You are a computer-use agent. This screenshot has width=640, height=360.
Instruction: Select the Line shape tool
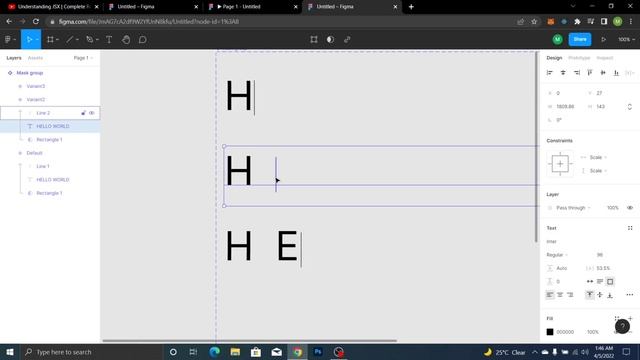[x=70, y=40]
